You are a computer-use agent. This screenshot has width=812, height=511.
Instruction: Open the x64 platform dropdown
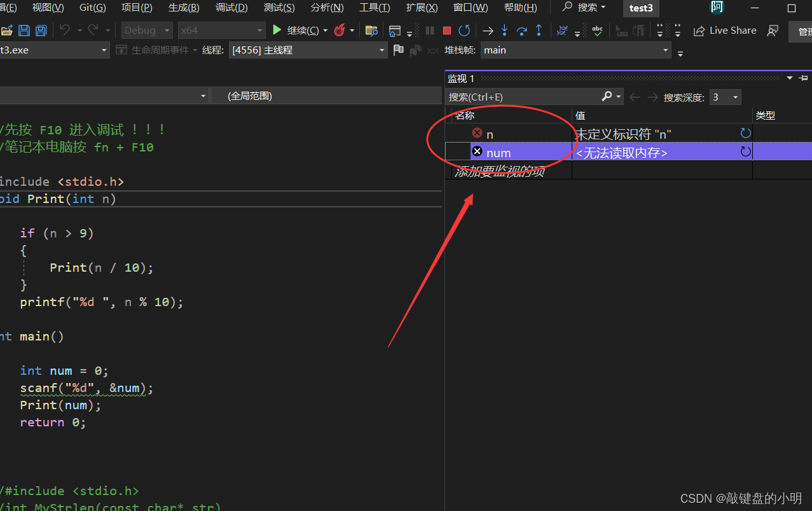[221, 30]
